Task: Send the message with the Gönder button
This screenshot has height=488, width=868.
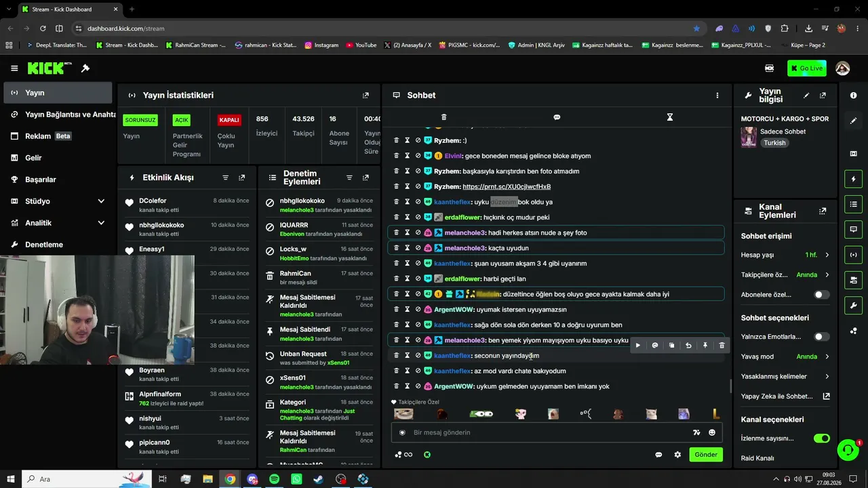Action: tap(706, 455)
